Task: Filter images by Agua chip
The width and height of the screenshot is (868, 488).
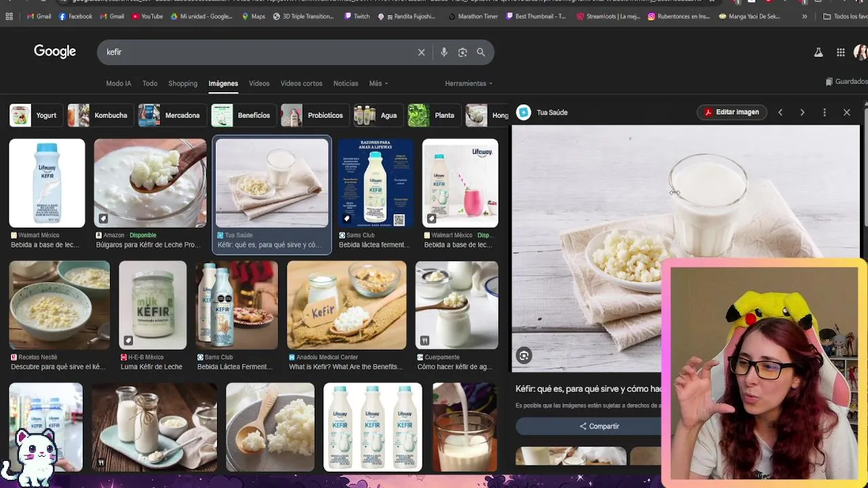Action: pyautogui.click(x=378, y=115)
